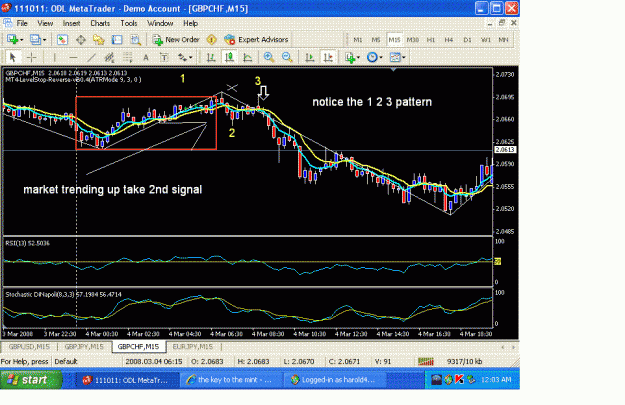Switch chart to Candlesticks mode
The width and height of the screenshot is (625, 405).
pyautogui.click(x=229, y=57)
